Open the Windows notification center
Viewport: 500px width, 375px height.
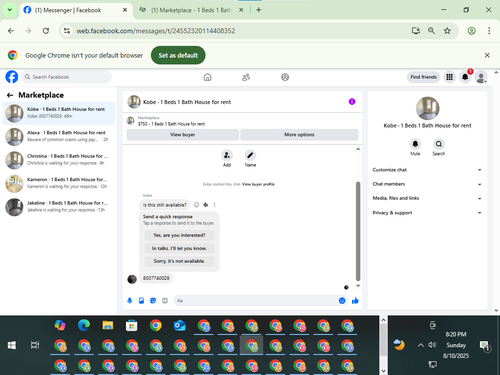point(484,346)
